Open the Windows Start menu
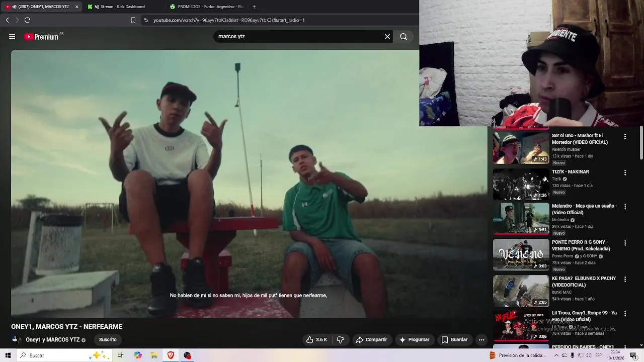This screenshot has width=644, height=362. pos(8,355)
